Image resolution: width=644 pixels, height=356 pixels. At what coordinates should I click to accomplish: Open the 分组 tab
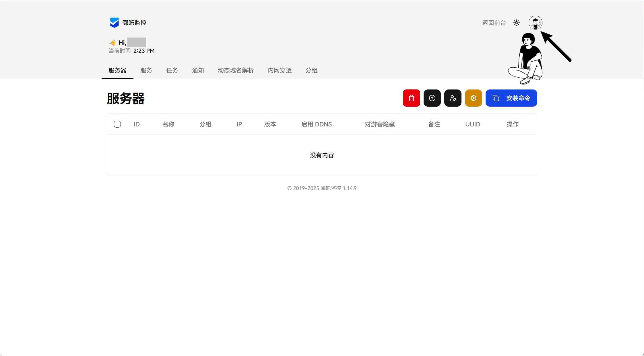coord(311,70)
